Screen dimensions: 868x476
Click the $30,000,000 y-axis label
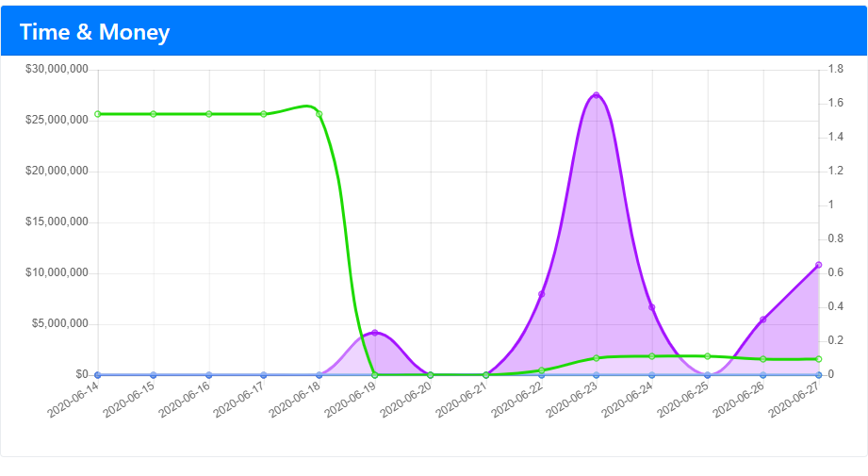57,69
